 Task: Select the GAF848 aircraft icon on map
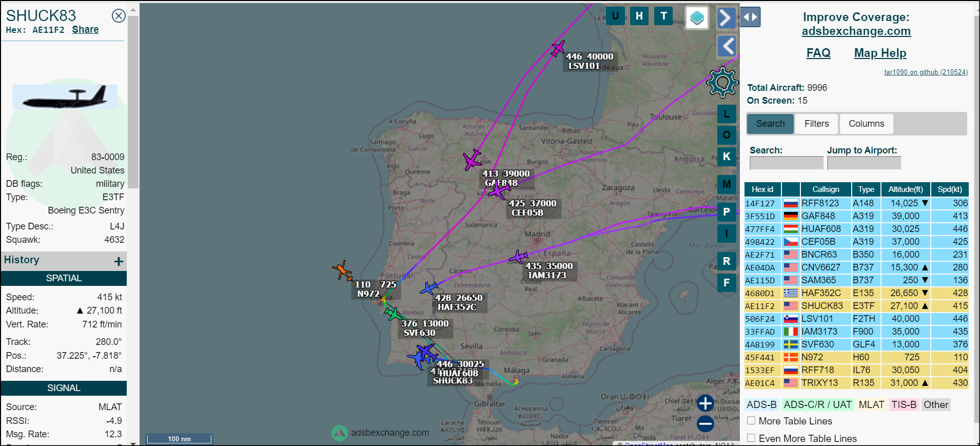472,160
